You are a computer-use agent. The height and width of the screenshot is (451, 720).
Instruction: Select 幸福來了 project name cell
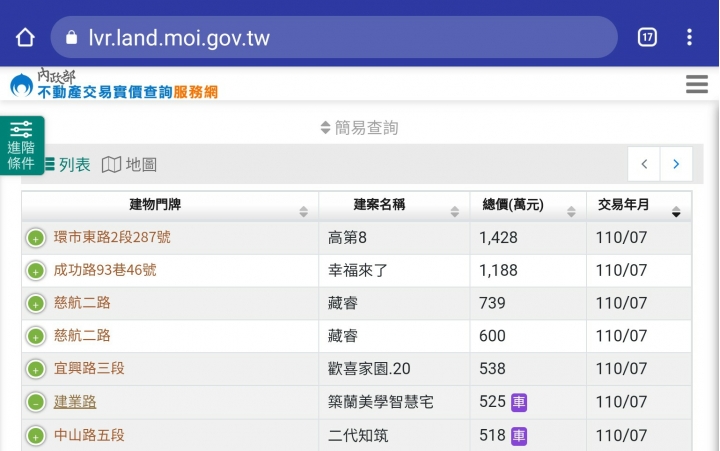394,271
